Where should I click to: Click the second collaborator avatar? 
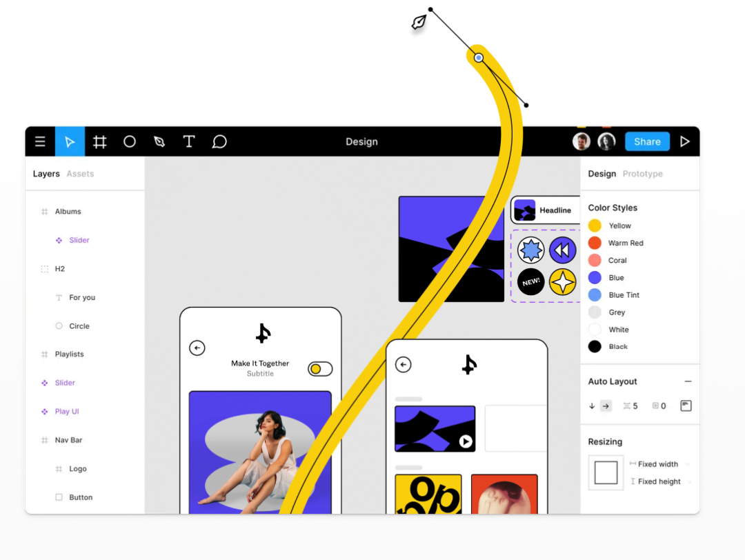click(x=606, y=141)
